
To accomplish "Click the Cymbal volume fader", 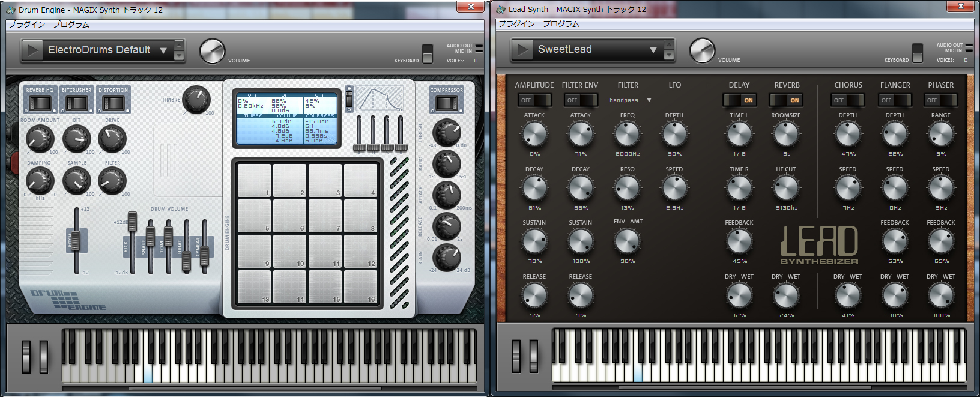I will point(205,256).
